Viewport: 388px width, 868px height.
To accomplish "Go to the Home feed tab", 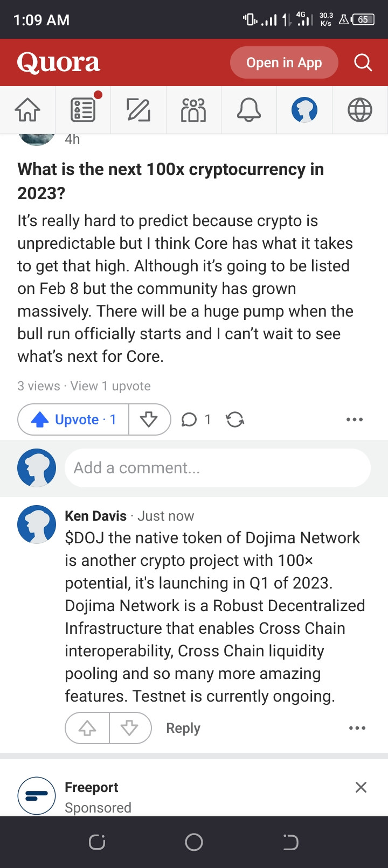I will pos(27,110).
